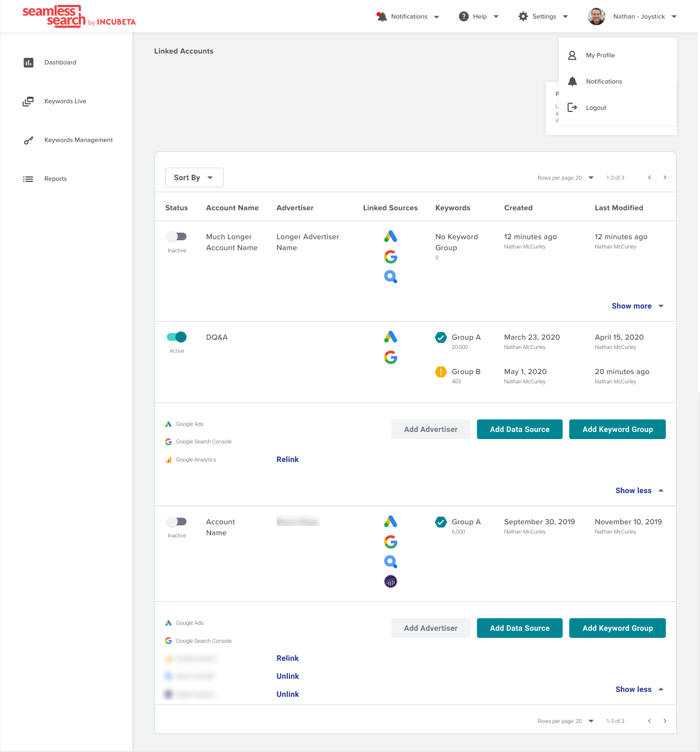Screen dimensions: 700x752
Task: Click the Settings gear icon
Action: [523, 16]
